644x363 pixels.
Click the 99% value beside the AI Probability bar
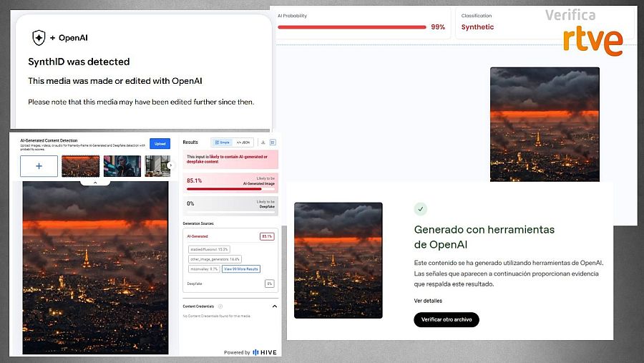pos(438,27)
